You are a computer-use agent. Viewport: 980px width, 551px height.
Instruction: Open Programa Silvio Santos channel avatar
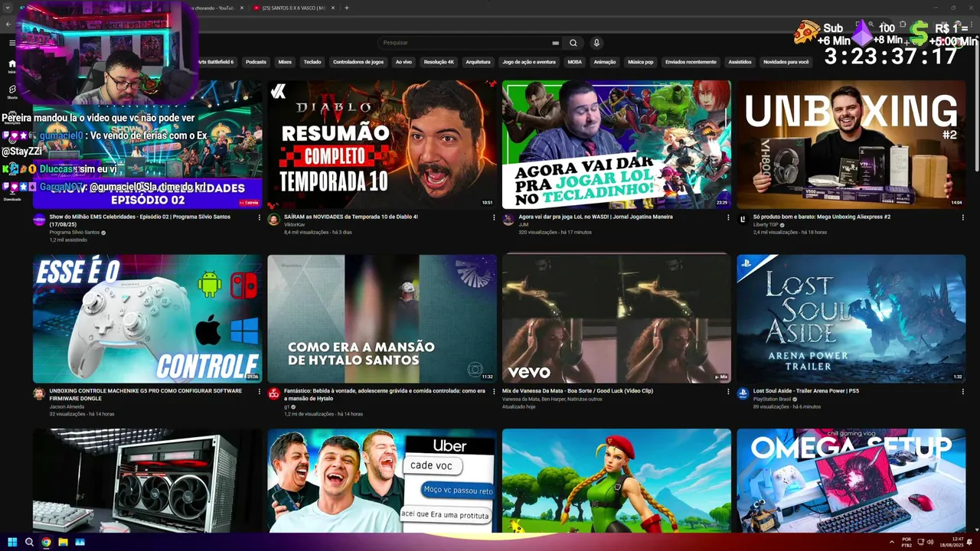(39, 220)
